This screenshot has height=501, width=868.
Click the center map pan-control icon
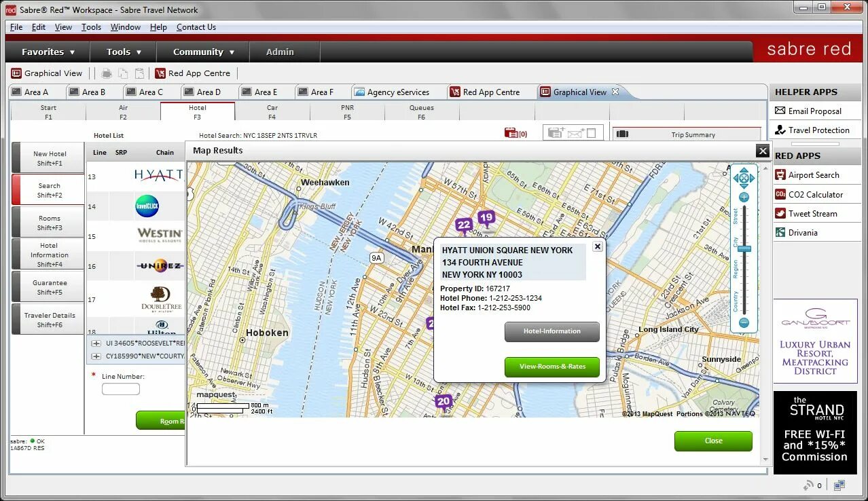click(744, 179)
